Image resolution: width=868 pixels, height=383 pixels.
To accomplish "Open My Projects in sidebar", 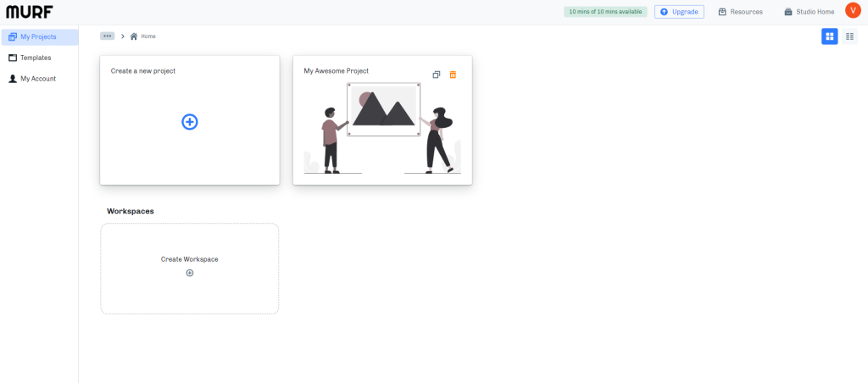I will click(39, 37).
